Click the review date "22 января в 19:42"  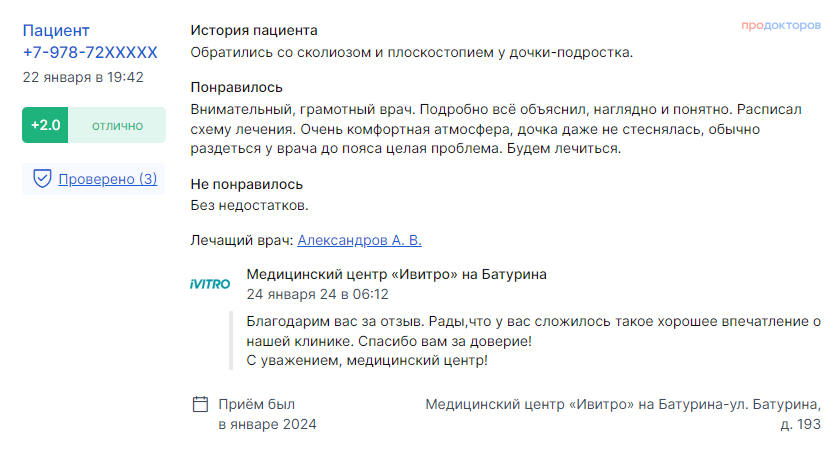83,77
